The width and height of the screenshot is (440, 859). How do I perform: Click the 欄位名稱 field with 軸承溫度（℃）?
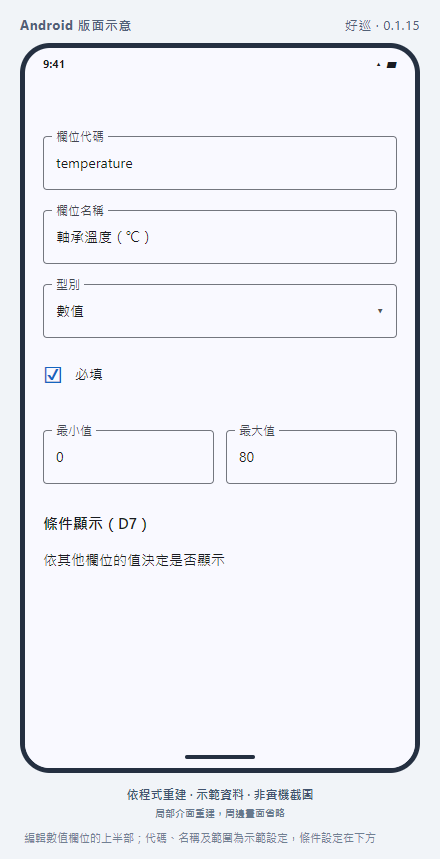220,237
